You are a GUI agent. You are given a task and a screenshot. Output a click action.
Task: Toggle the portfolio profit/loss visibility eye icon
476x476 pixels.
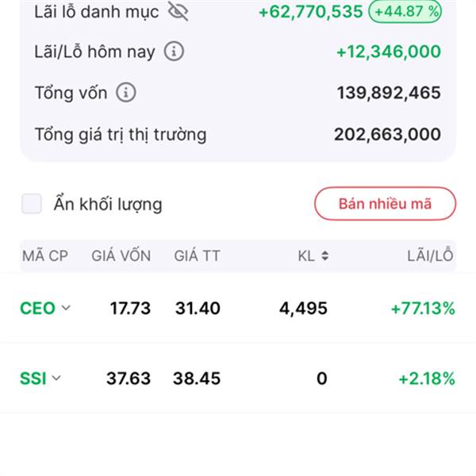(178, 11)
